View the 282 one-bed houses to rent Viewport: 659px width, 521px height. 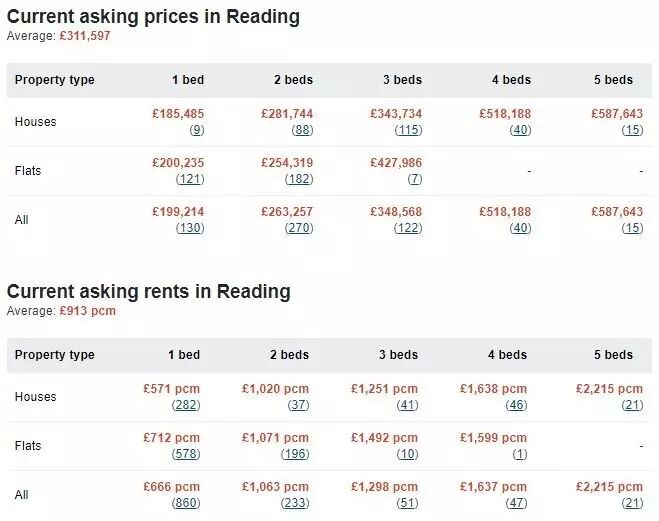pyautogui.click(x=186, y=405)
